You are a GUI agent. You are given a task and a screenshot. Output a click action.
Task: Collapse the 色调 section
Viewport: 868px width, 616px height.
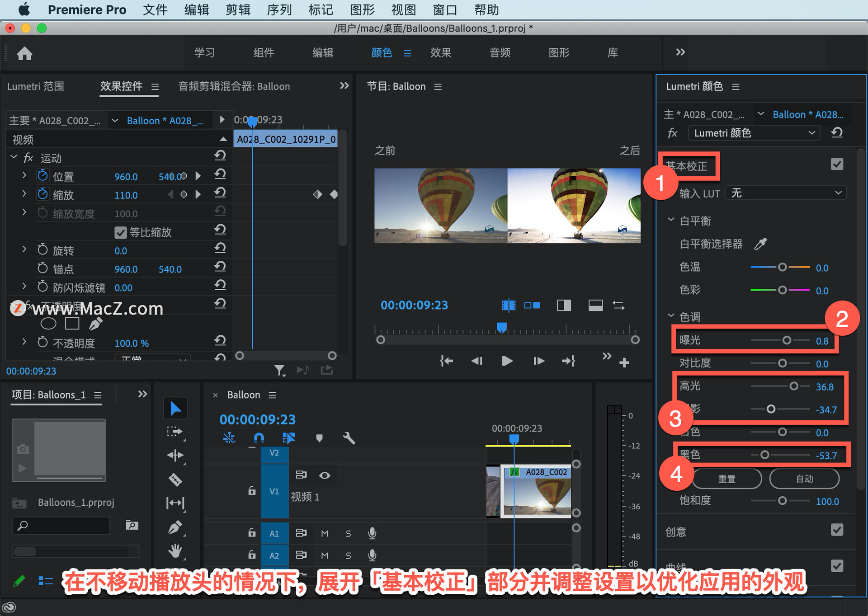[671, 315]
